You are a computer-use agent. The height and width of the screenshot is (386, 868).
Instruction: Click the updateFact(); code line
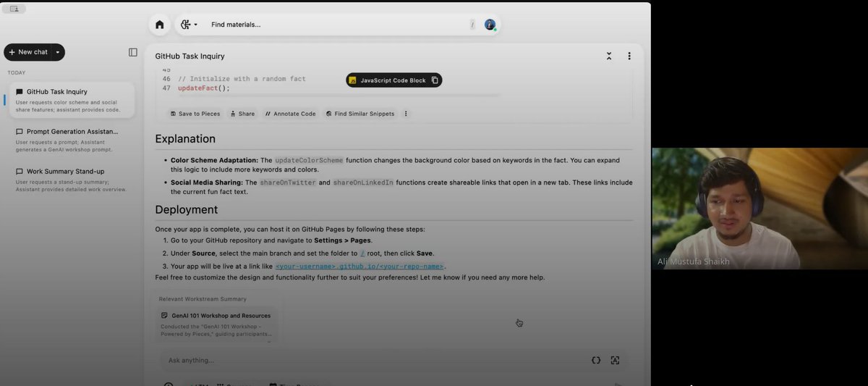(x=204, y=88)
